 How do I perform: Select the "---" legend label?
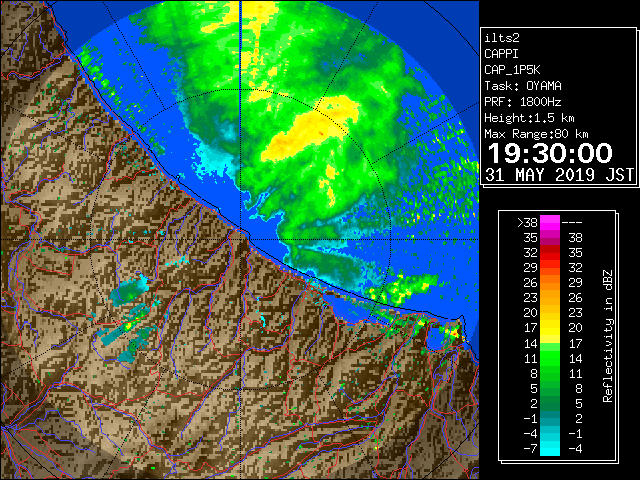point(572,223)
